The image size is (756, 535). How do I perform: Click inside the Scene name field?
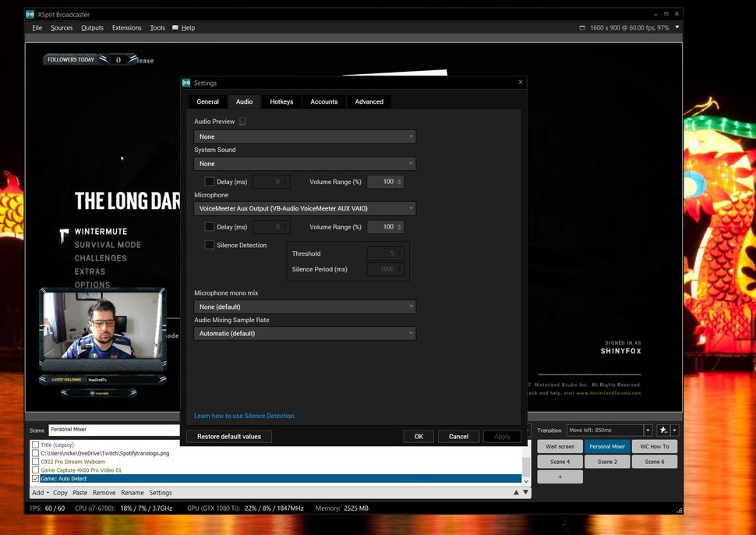point(113,430)
